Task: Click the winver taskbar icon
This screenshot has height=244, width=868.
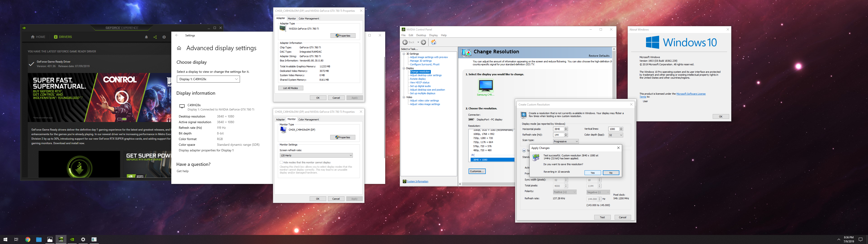Action: click(x=94, y=240)
